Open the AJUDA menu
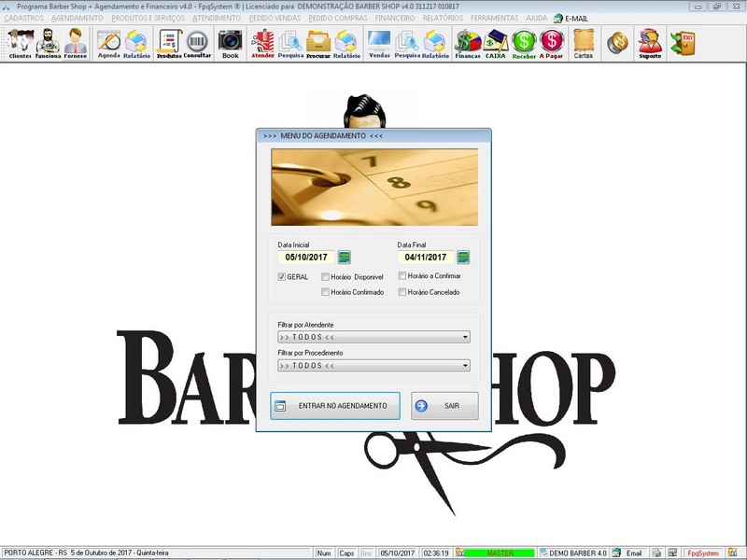Viewport: 747px width, 560px height. tap(536, 18)
